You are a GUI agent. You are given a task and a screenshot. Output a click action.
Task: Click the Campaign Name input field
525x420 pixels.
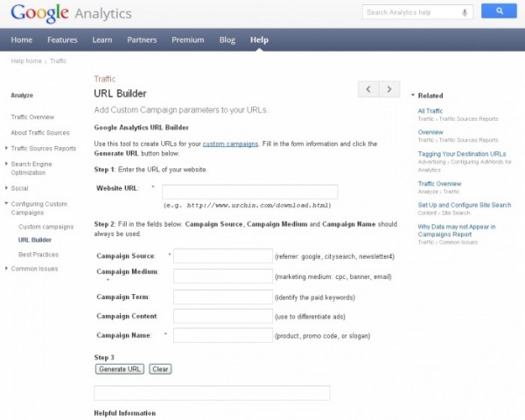pos(223,335)
